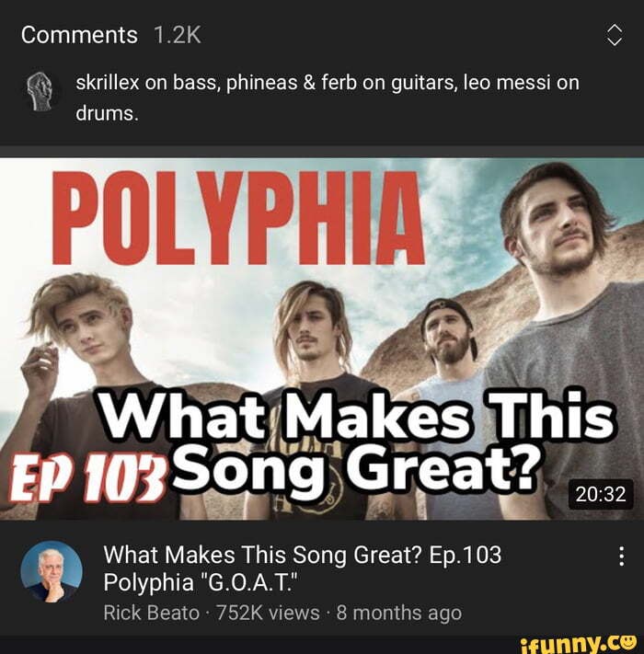Click the 20:32 duration badge
Viewport: 644px width, 654px height.
pyautogui.click(x=601, y=495)
